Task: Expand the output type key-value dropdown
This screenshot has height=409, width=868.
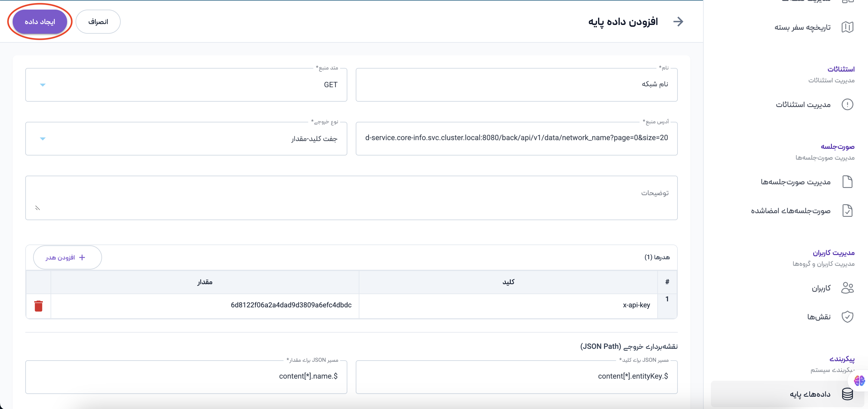Action: (42, 139)
